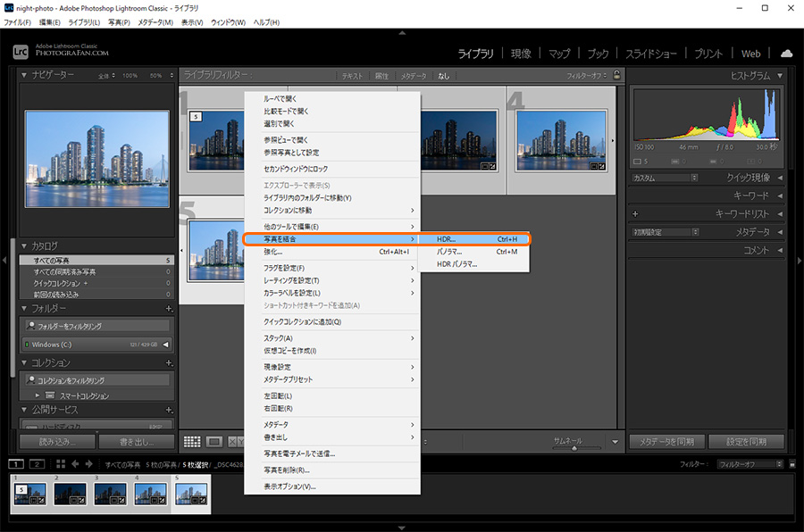Select 強化... in the context menu
Image resolution: width=804 pixels, height=532 pixels.
332,252
